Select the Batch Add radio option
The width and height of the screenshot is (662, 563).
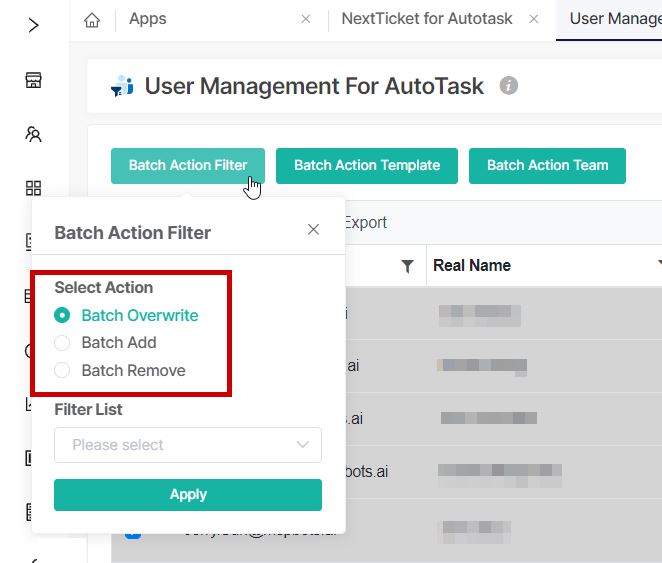(x=62, y=343)
